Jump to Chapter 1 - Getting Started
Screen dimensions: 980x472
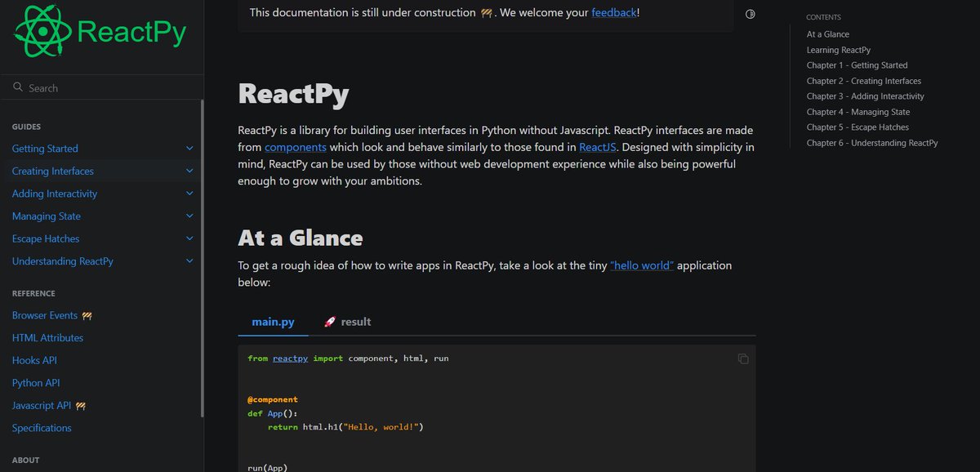857,65
